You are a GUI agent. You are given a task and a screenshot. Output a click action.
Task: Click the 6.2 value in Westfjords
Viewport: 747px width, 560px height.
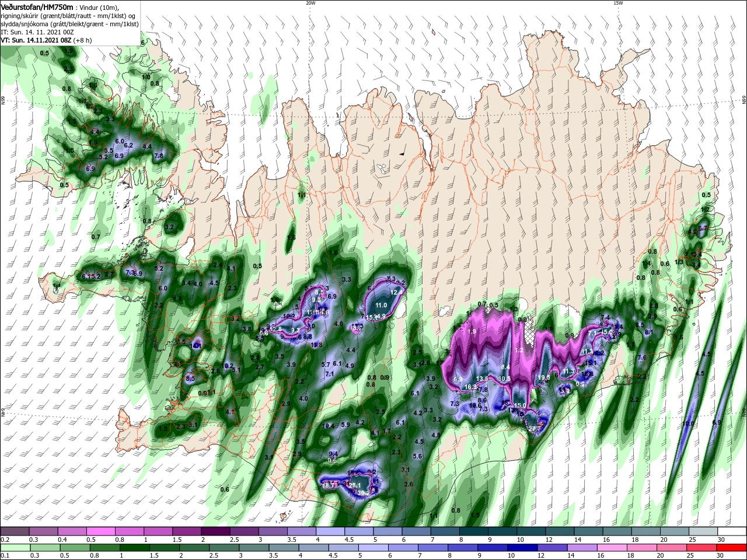click(129, 145)
